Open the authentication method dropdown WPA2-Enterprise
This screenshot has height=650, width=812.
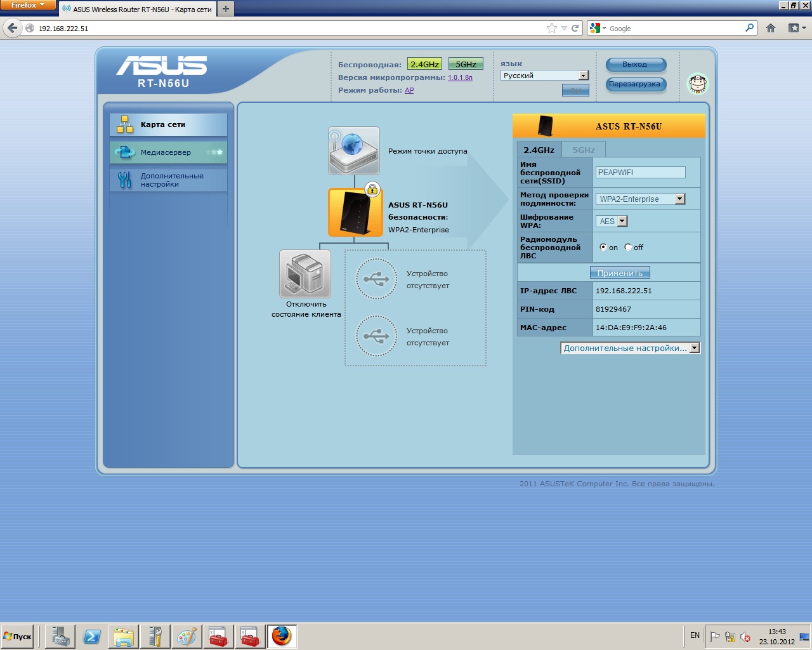(x=641, y=199)
